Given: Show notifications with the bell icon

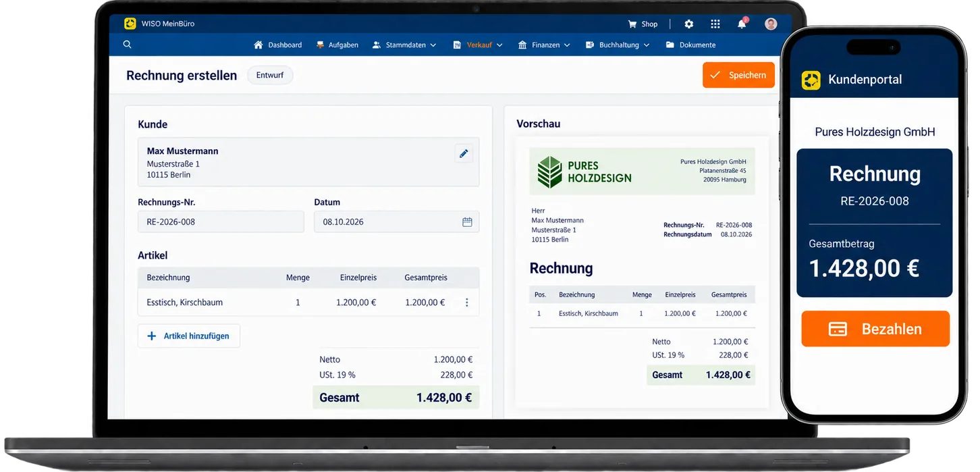Looking at the screenshot, I should (x=742, y=24).
